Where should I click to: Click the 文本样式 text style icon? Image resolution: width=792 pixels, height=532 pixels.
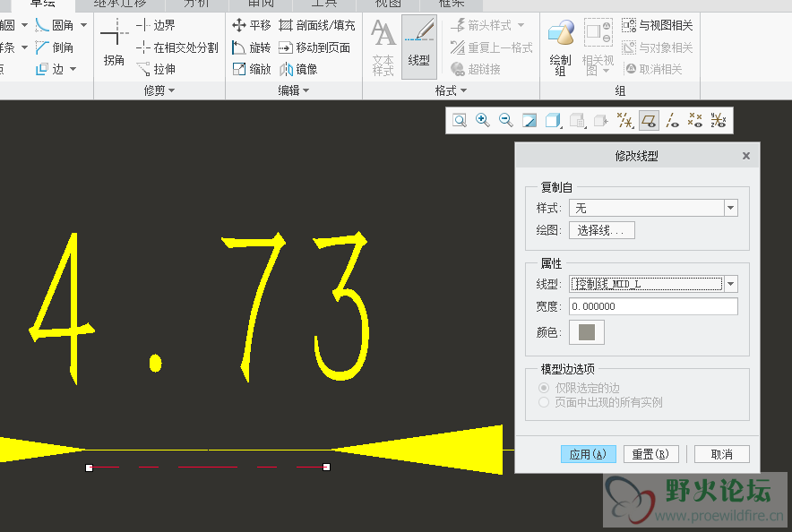click(x=383, y=47)
